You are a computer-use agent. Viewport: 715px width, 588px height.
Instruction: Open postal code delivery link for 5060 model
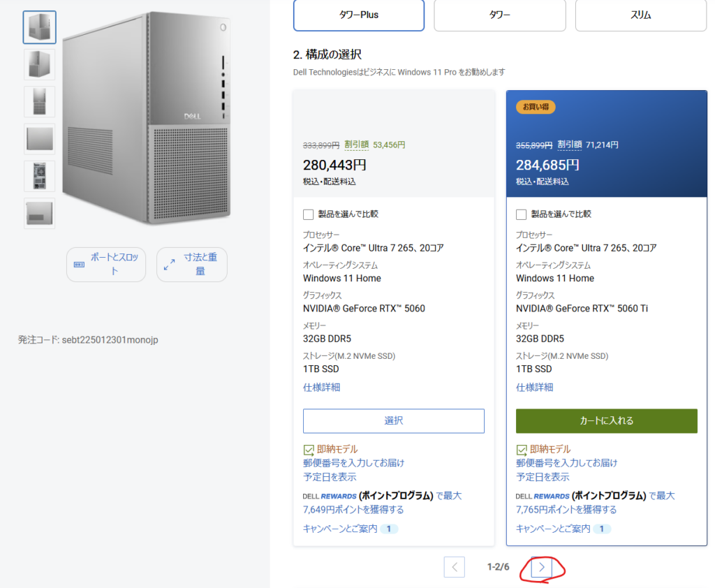pos(353,470)
